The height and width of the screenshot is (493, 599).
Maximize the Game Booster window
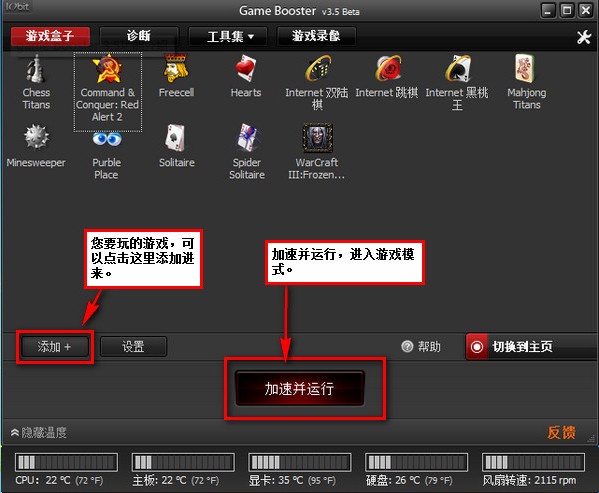(x=567, y=10)
